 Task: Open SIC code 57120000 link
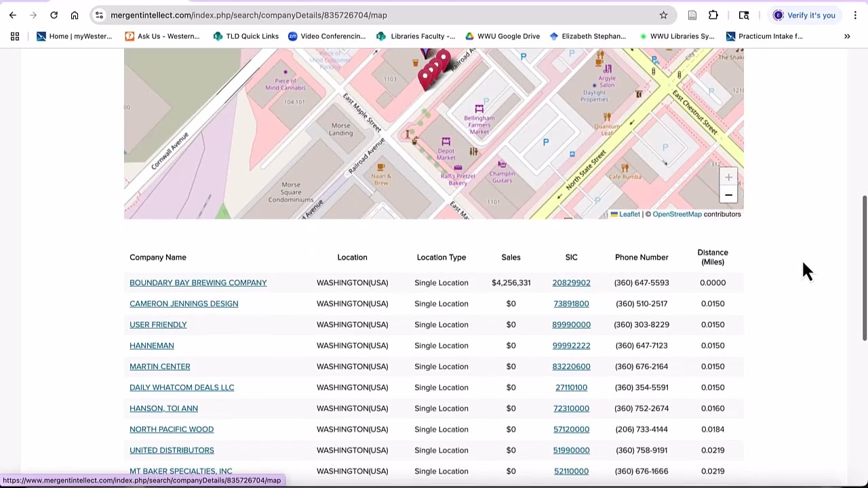571,430
